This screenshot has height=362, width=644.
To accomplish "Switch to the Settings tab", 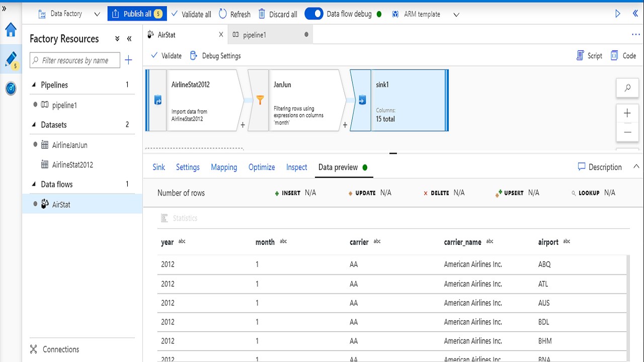I will 188,167.
